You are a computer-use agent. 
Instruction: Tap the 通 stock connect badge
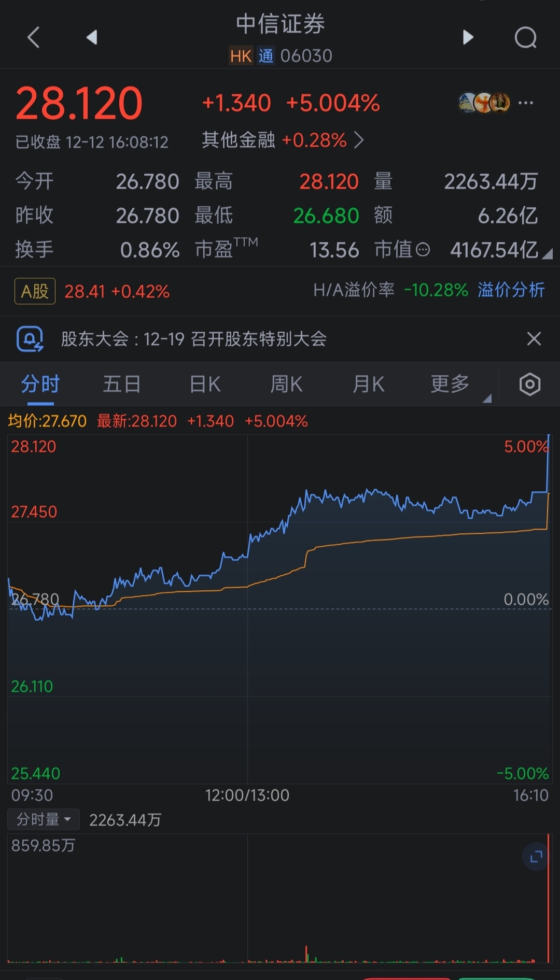265,56
